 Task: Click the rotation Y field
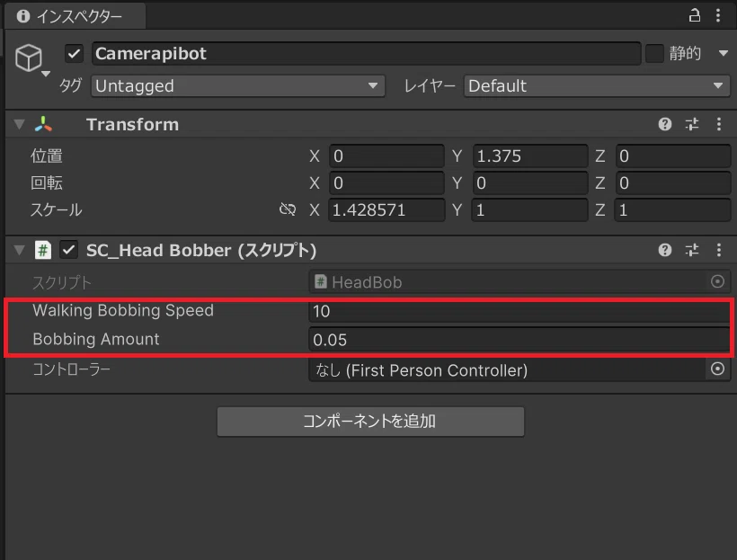coord(530,182)
